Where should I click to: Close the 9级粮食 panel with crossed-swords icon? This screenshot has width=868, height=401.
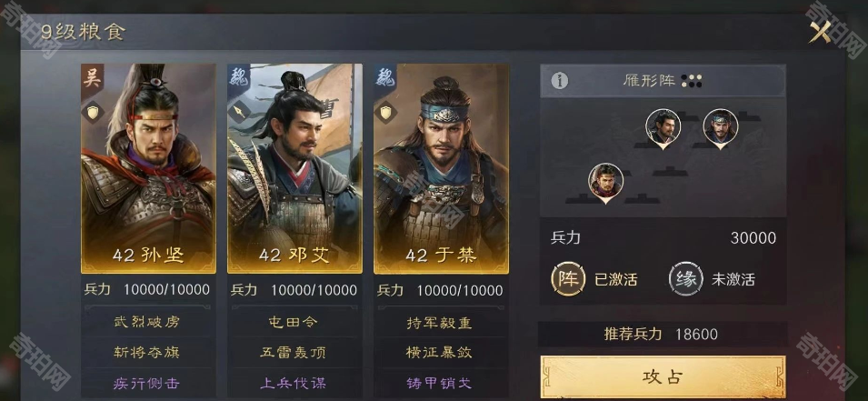(x=821, y=33)
